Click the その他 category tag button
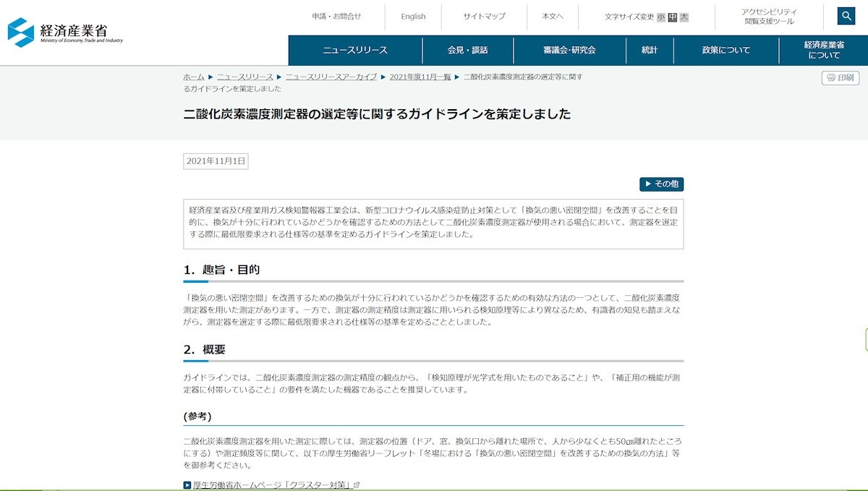868x491 pixels. coord(661,184)
